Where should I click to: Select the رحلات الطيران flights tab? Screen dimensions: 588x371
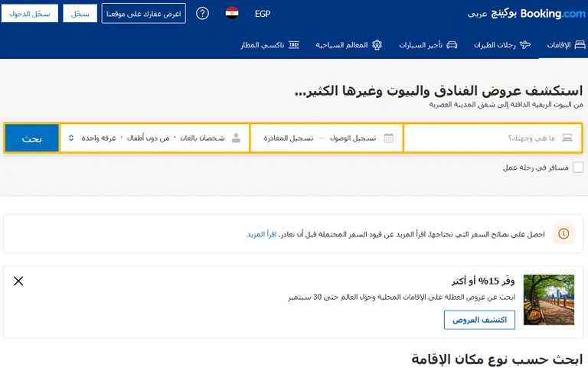pos(502,45)
